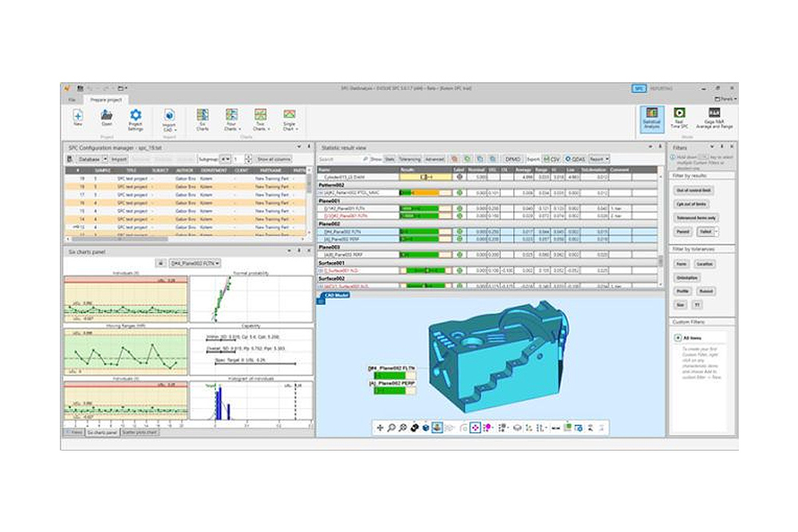The width and height of the screenshot is (798, 532).
Task: Click the Show all columns button
Action: pyautogui.click(x=273, y=160)
